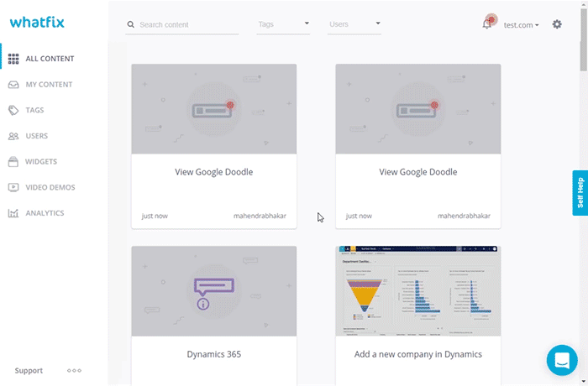Viewport: 588px width, 386px height.
Task: Click the All Content grid icon
Action: (x=13, y=59)
